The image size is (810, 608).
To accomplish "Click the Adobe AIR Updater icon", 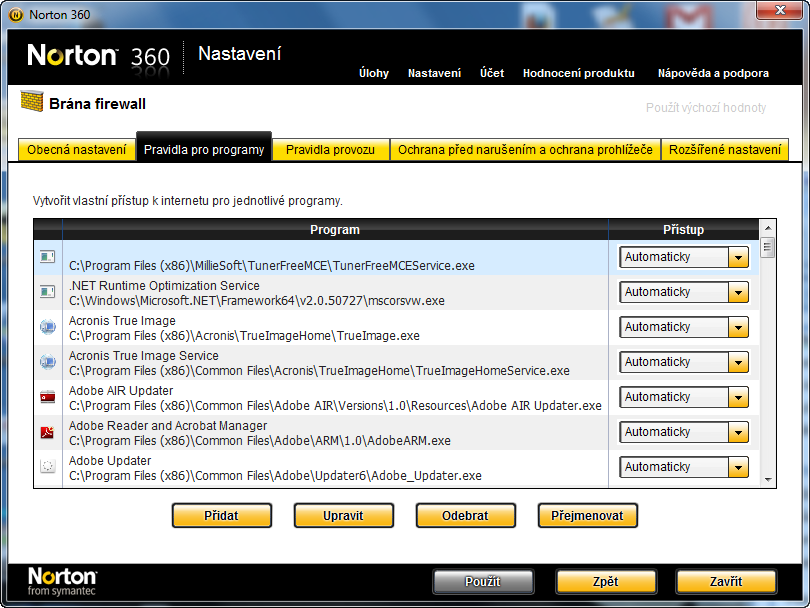I will 48,397.
